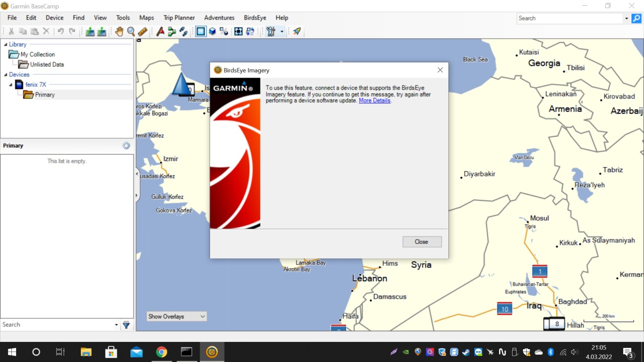Screen dimensions: 644x362
Task: Open Google Chrome from the taskbar
Action: coord(161,352)
